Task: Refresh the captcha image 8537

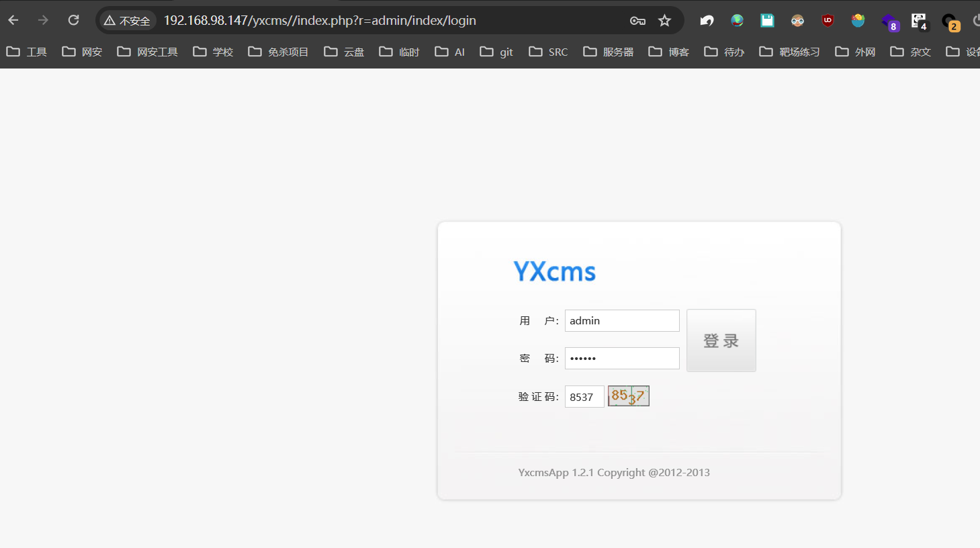Action: (629, 396)
